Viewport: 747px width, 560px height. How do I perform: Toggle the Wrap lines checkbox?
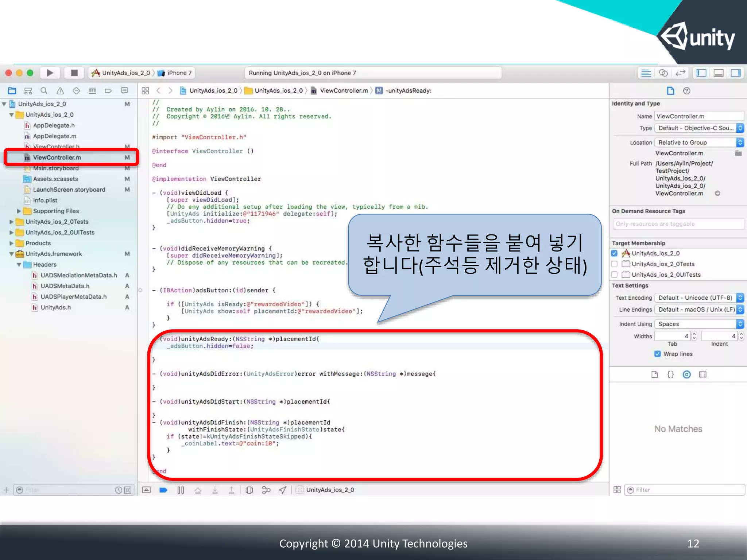(x=657, y=354)
